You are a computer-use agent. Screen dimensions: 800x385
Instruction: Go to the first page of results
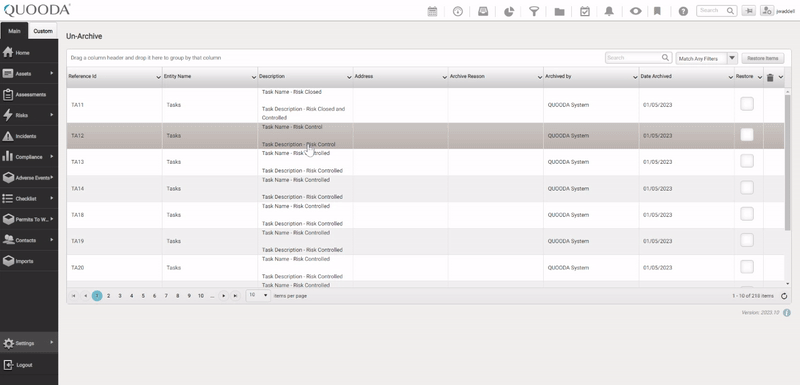click(x=73, y=296)
